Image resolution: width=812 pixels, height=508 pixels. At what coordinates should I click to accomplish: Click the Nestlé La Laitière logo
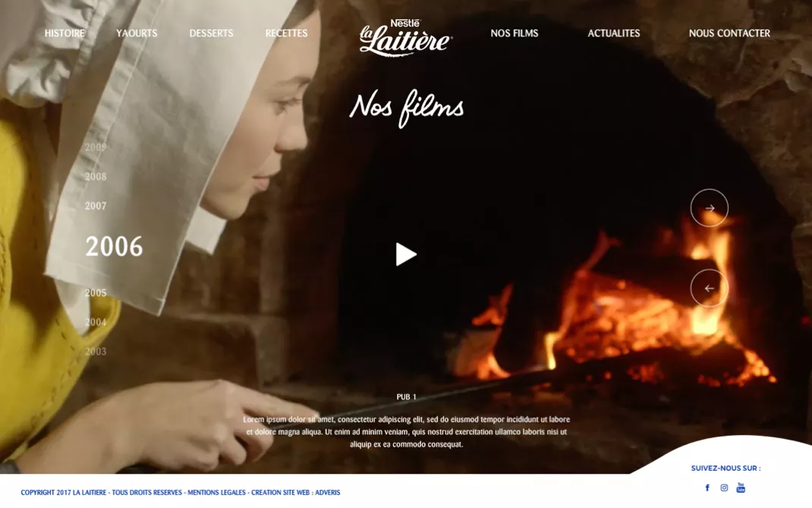[405, 37]
